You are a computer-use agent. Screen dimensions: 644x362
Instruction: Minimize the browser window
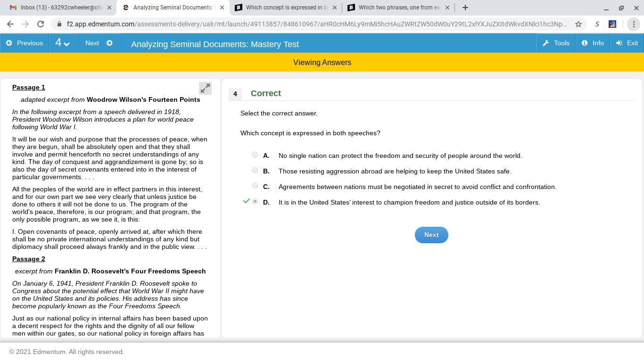click(606, 8)
